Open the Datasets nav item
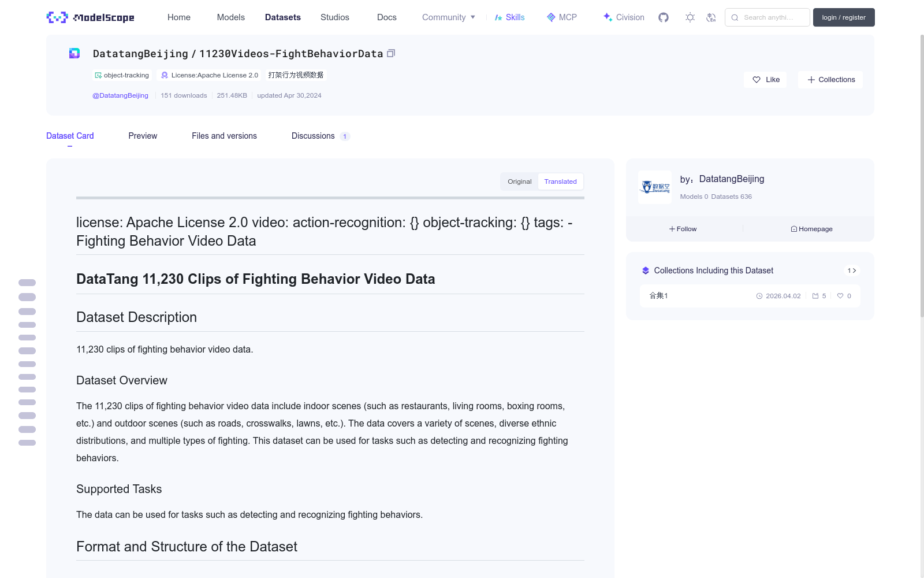 coord(283,17)
